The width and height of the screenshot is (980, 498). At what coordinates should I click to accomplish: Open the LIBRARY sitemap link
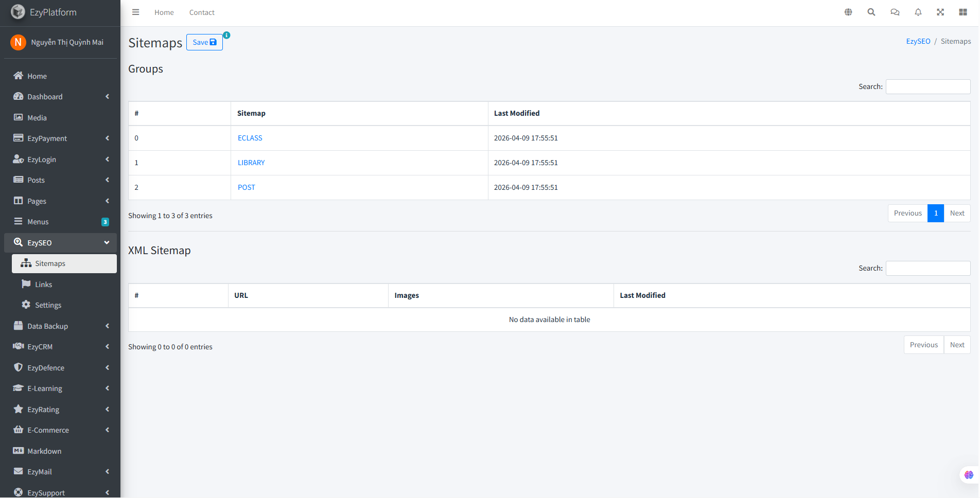pos(251,163)
